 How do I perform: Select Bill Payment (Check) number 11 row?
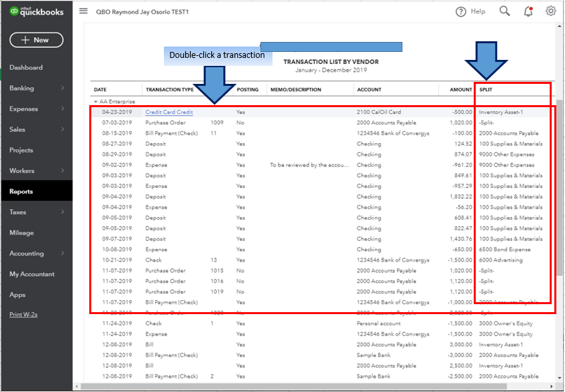[x=321, y=133]
